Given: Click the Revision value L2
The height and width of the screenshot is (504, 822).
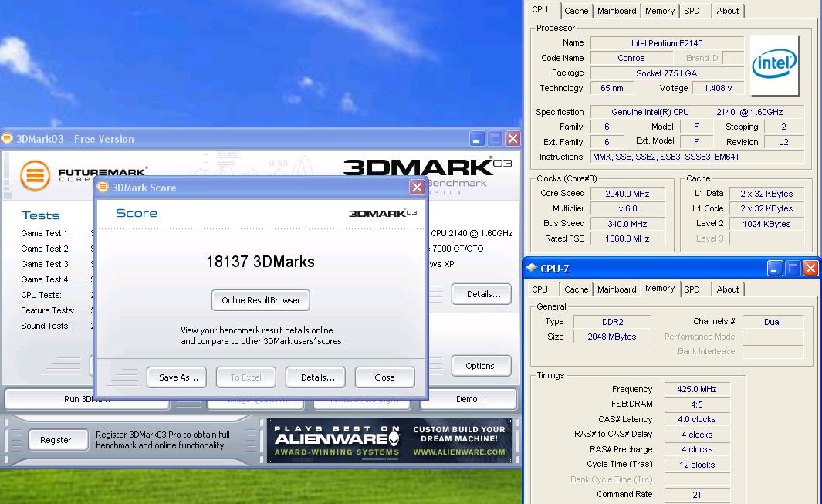Looking at the screenshot, I should coord(783,141).
